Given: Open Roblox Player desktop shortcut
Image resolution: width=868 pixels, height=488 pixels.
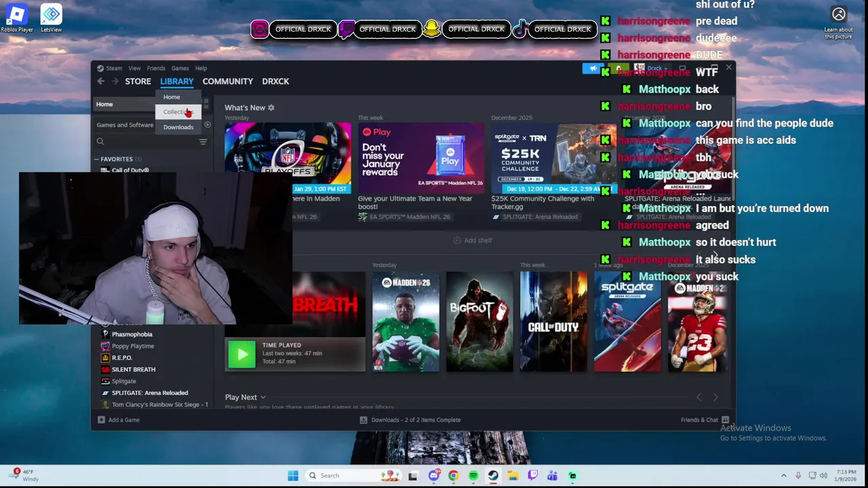Looking at the screenshot, I should pos(16,18).
